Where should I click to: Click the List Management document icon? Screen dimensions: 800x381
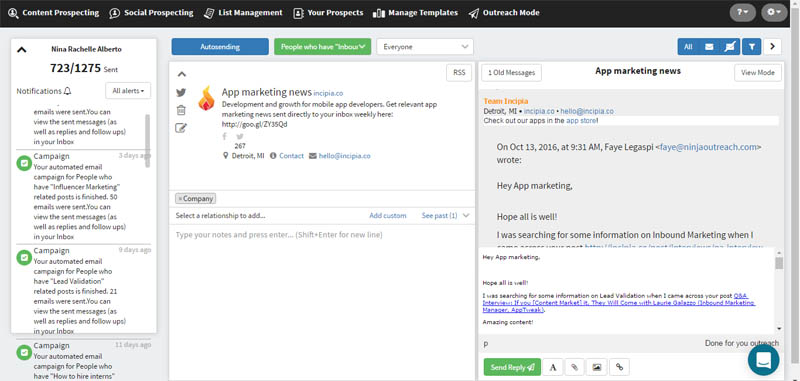pyautogui.click(x=208, y=13)
